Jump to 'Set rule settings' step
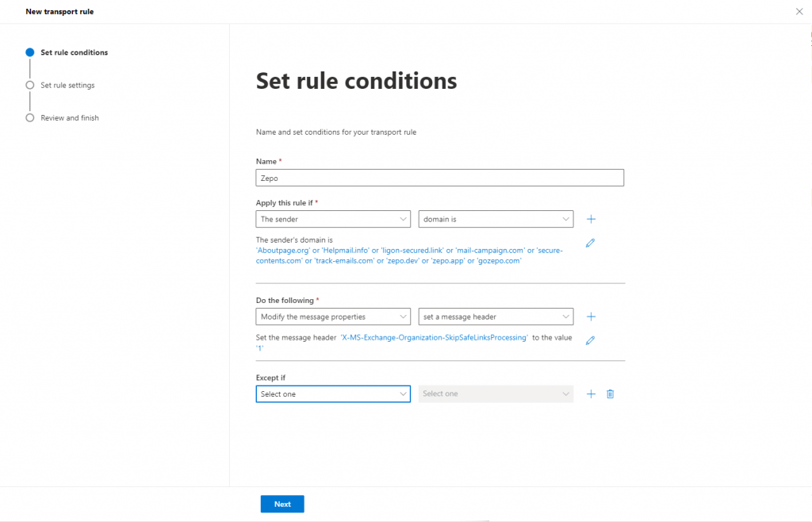The height and width of the screenshot is (522, 812). pyautogui.click(x=67, y=85)
